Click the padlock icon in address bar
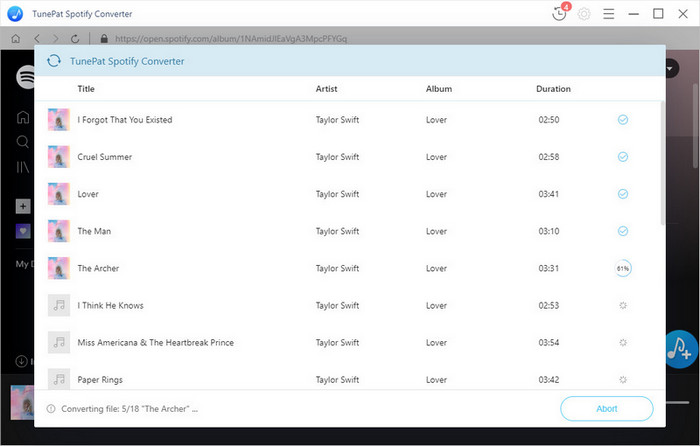 [104, 39]
